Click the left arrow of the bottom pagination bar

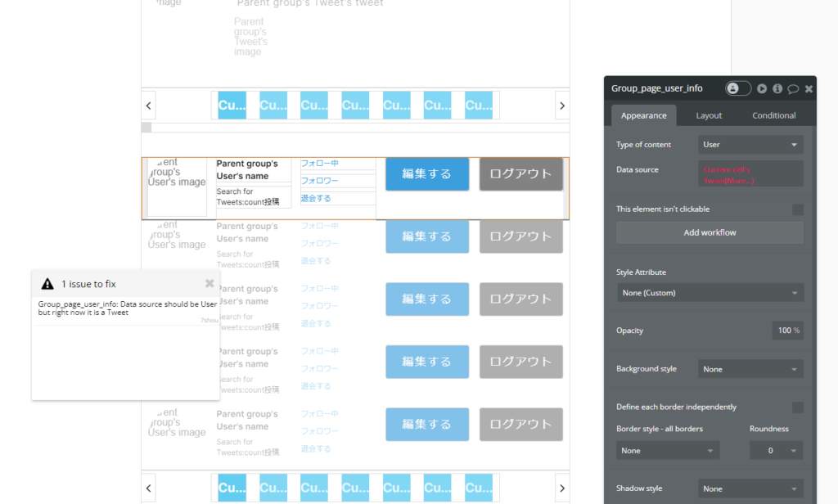pos(149,488)
